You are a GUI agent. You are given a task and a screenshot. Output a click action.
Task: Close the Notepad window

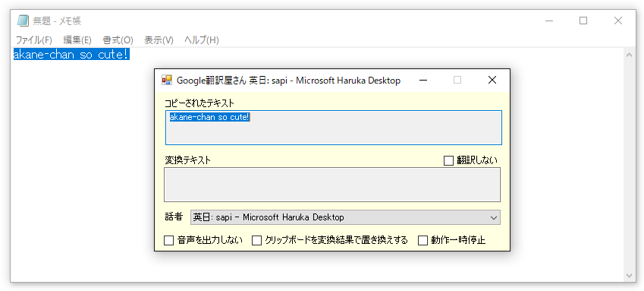pyautogui.click(x=617, y=21)
